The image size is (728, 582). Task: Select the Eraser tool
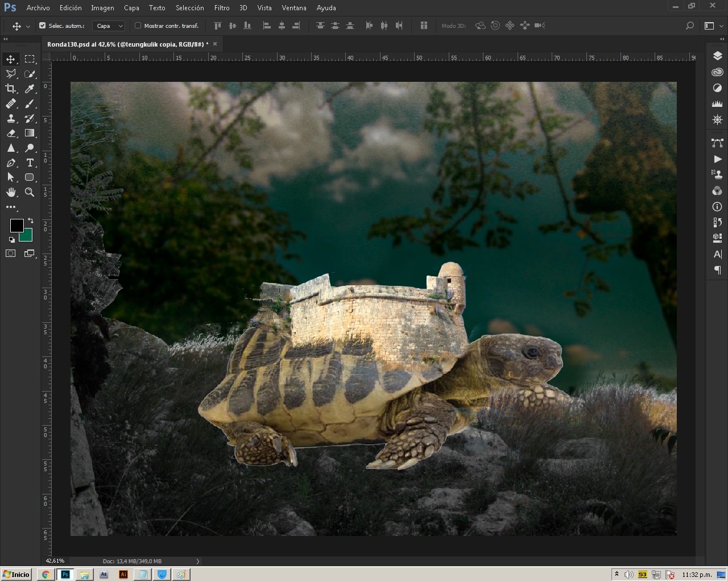[x=11, y=133]
